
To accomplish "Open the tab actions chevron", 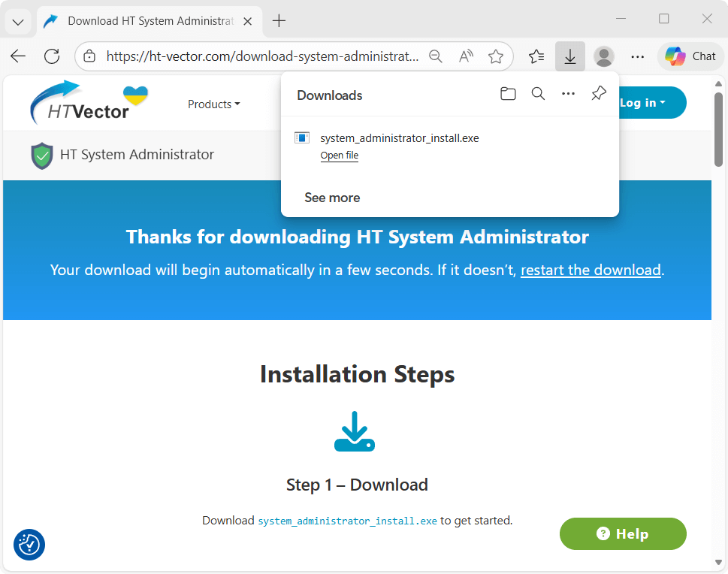I will point(18,21).
